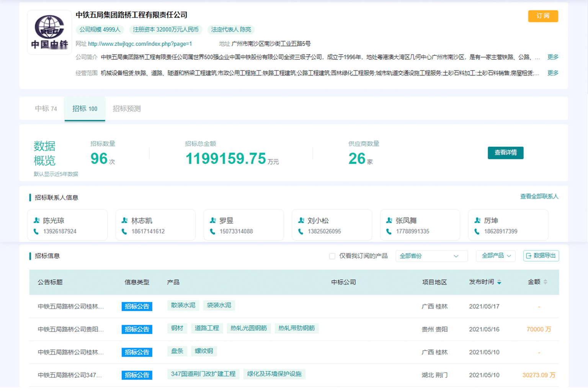This screenshot has width=588, height=392.
Task: Select the 招标 100 tab
Action: [x=85, y=109]
